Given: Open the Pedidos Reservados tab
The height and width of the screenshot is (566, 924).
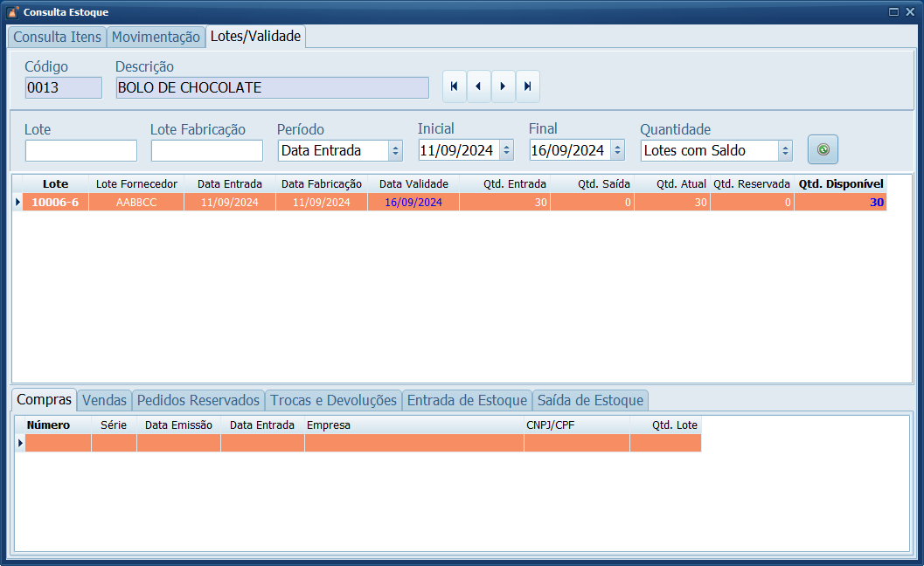Looking at the screenshot, I should click(198, 400).
